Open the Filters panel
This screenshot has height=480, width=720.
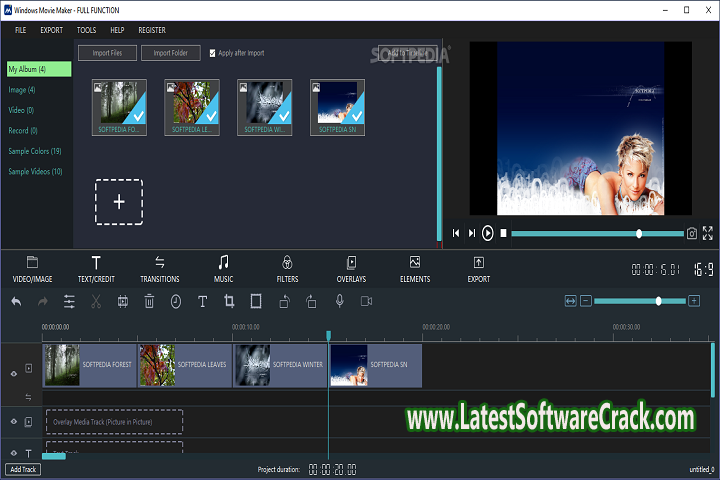(287, 268)
